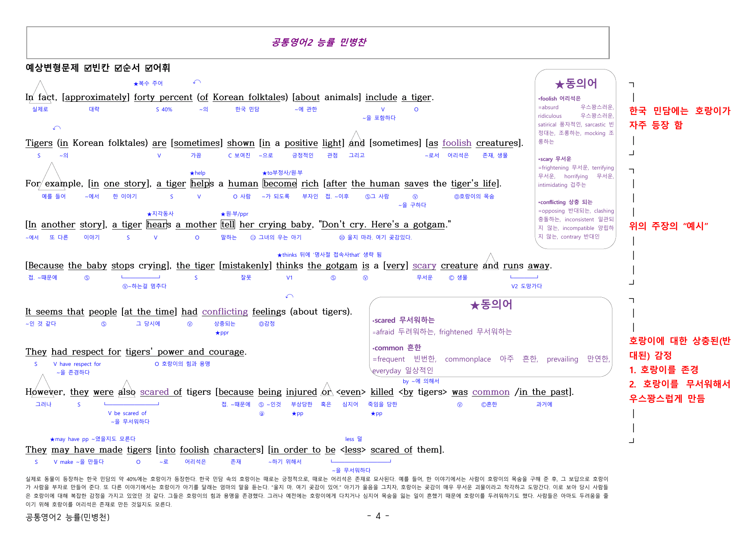Click the phrase "forty percent"
The height and width of the screenshot is (535, 756).
[x=163, y=97]
